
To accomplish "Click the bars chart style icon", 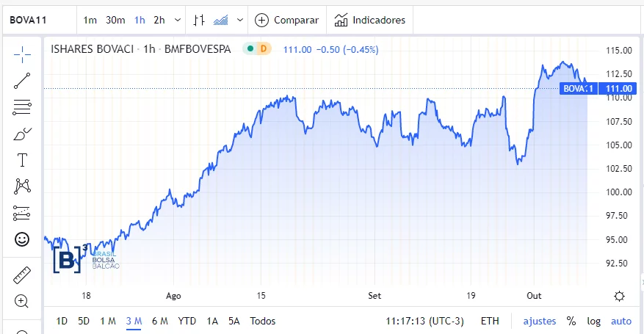I will 199,20.
